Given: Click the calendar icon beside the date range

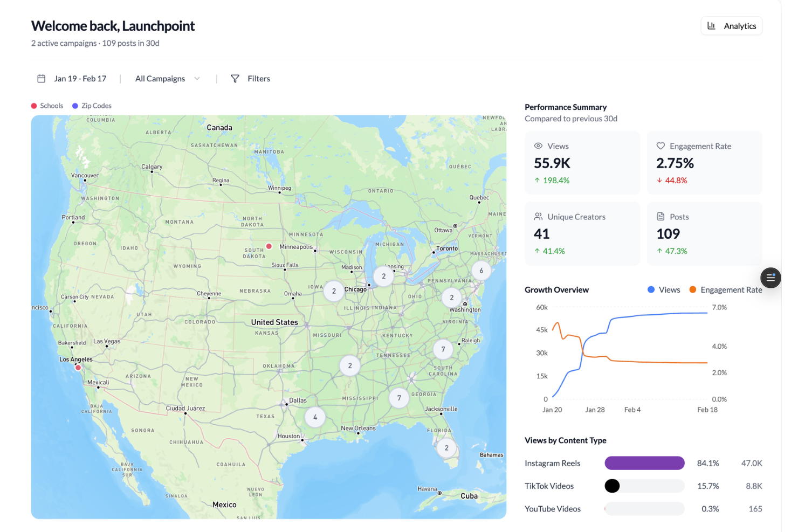Looking at the screenshot, I should coord(41,78).
